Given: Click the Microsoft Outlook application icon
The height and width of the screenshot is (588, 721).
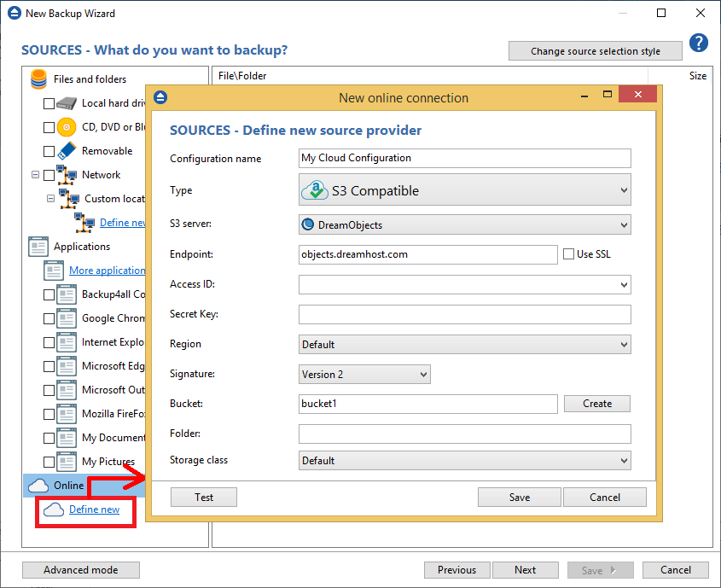Looking at the screenshot, I should [x=67, y=390].
